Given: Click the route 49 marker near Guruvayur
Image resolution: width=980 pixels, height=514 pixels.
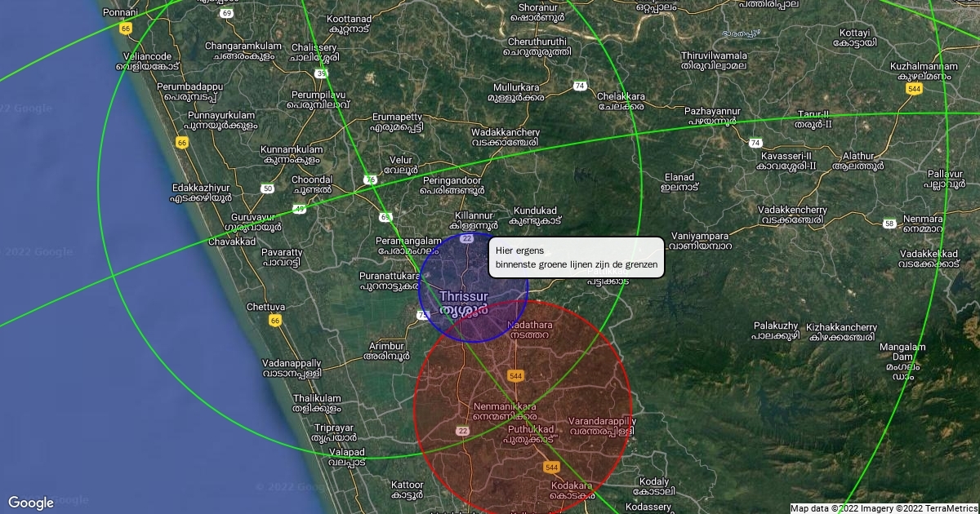Looking at the screenshot, I should 301,210.
